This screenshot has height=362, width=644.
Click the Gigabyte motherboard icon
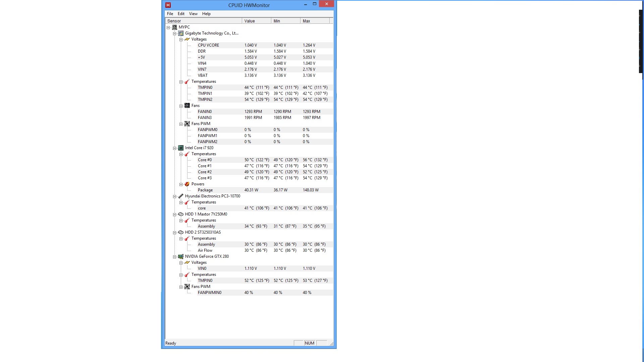181,33
